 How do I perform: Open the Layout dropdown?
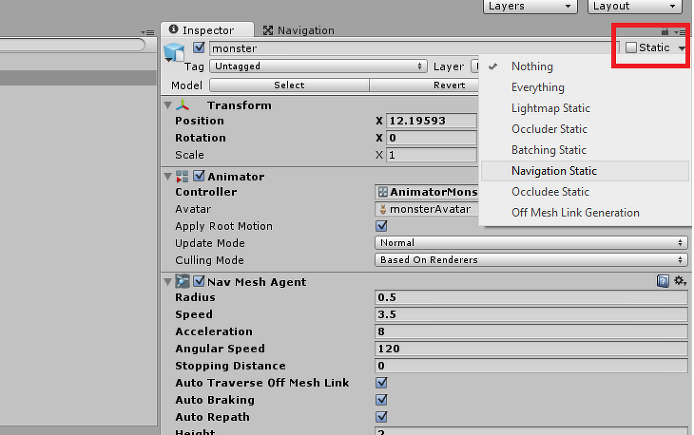pos(634,6)
